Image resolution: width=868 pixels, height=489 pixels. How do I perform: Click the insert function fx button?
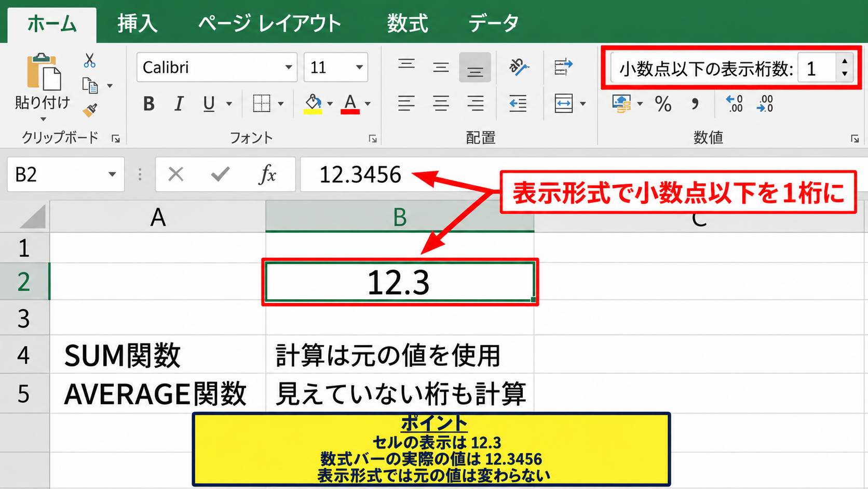pos(267,175)
